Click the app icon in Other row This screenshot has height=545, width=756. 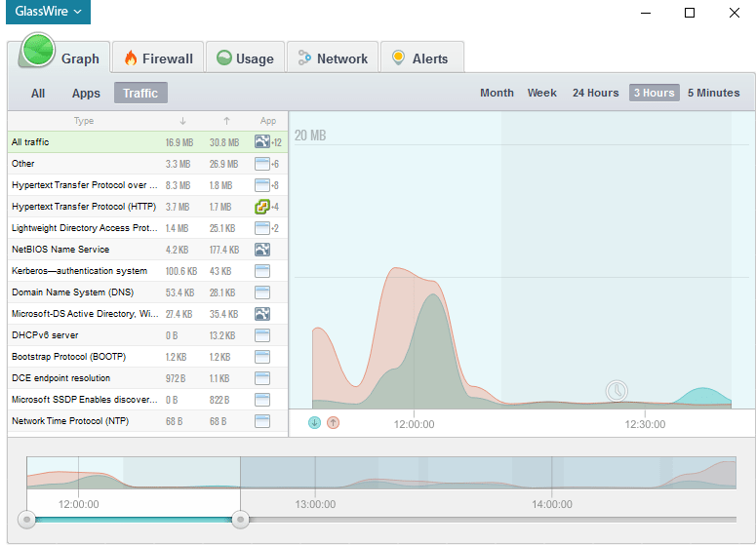coord(262,164)
